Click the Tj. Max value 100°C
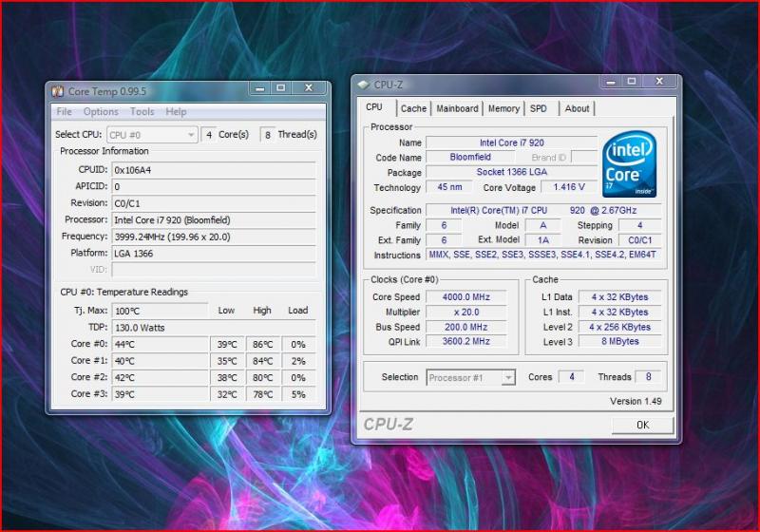 (160, 311)
